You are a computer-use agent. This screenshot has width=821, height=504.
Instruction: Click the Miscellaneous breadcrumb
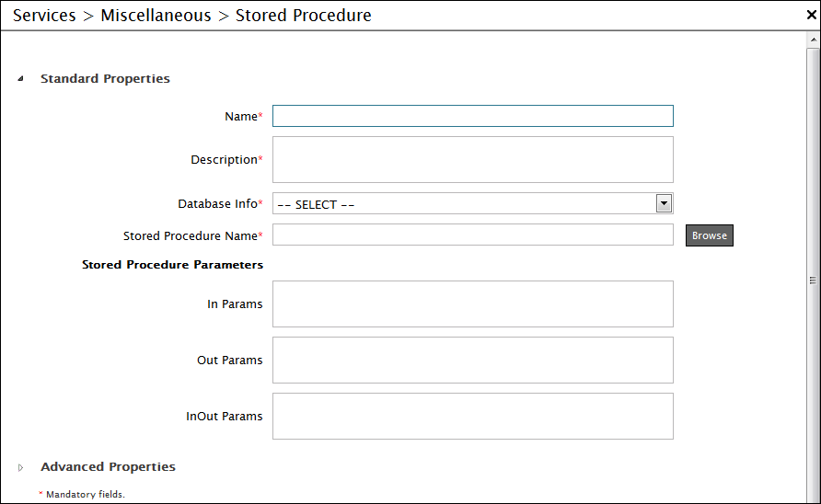pos(156,16)
